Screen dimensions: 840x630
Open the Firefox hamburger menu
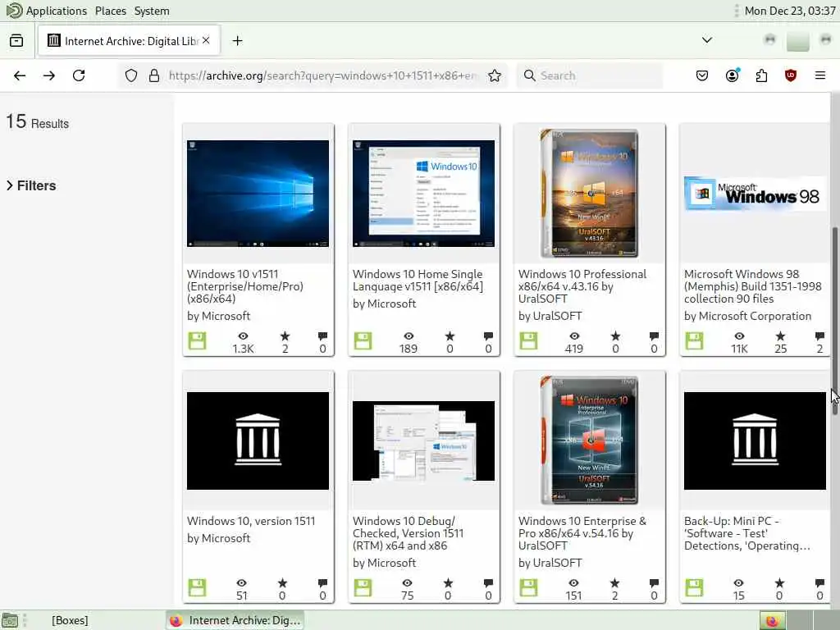coord(820,75)
